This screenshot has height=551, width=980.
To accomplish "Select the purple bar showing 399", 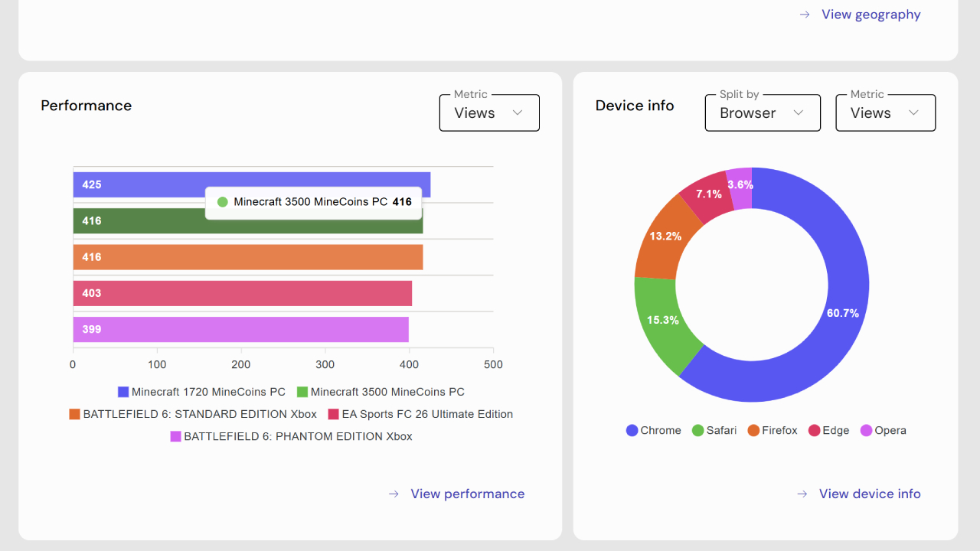I will point(241,330).
